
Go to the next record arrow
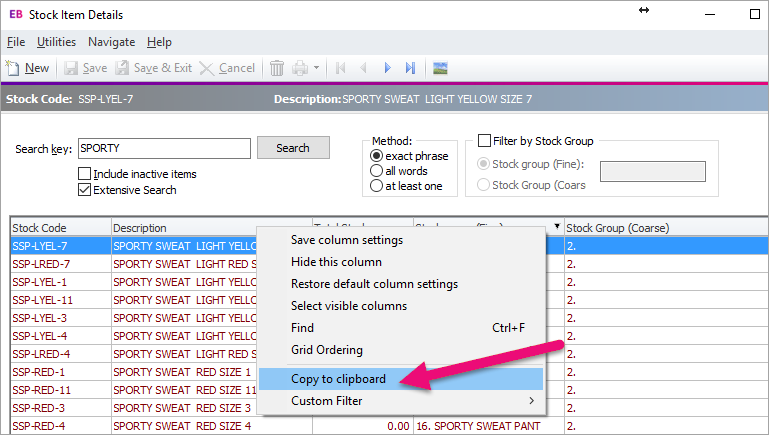click(387, 68)
